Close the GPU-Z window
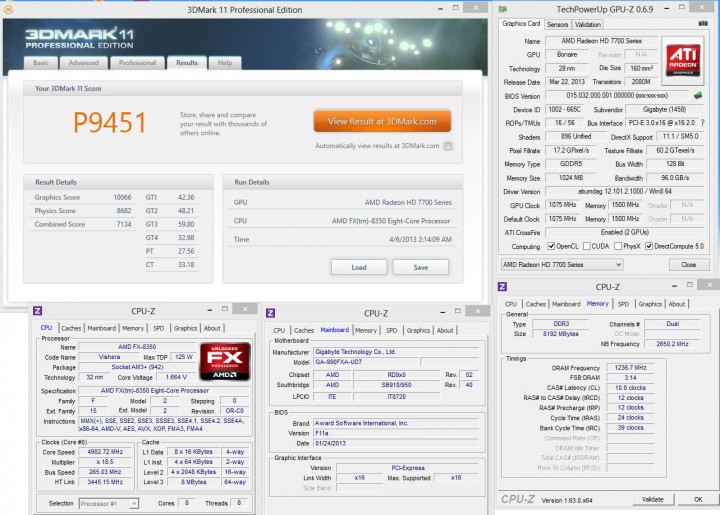Screen dimensions: 720x515 [703, 7]
